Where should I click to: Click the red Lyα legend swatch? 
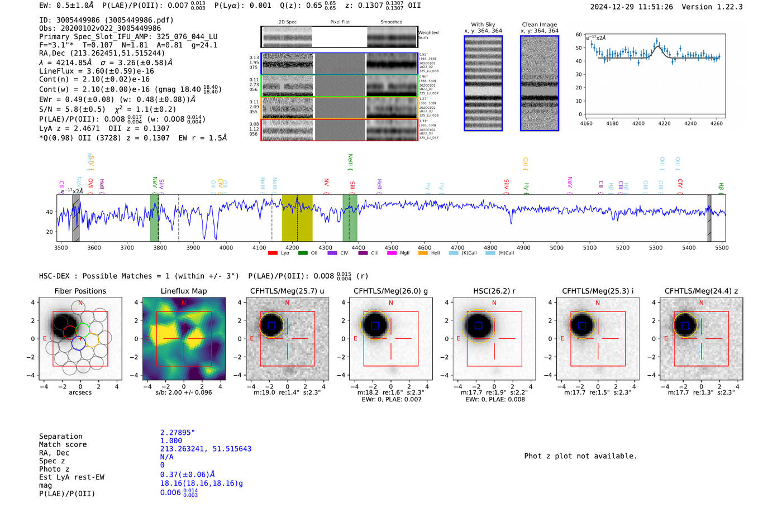273,253
